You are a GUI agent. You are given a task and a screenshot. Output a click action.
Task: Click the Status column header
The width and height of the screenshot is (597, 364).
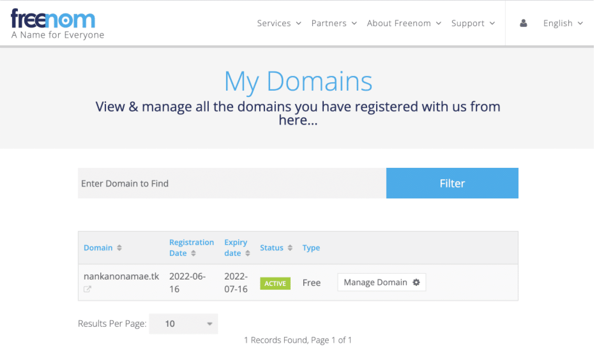tap(271, 248)
